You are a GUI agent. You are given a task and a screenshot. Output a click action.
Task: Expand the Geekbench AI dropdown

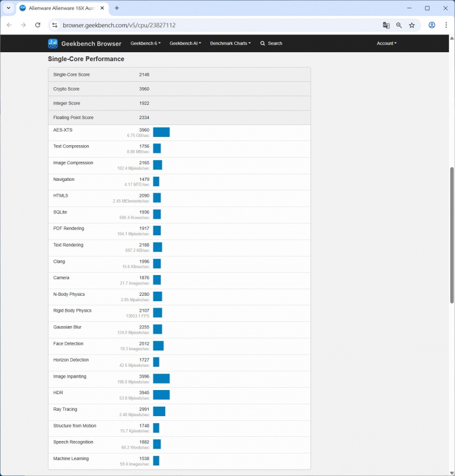[x=185, y=43]
